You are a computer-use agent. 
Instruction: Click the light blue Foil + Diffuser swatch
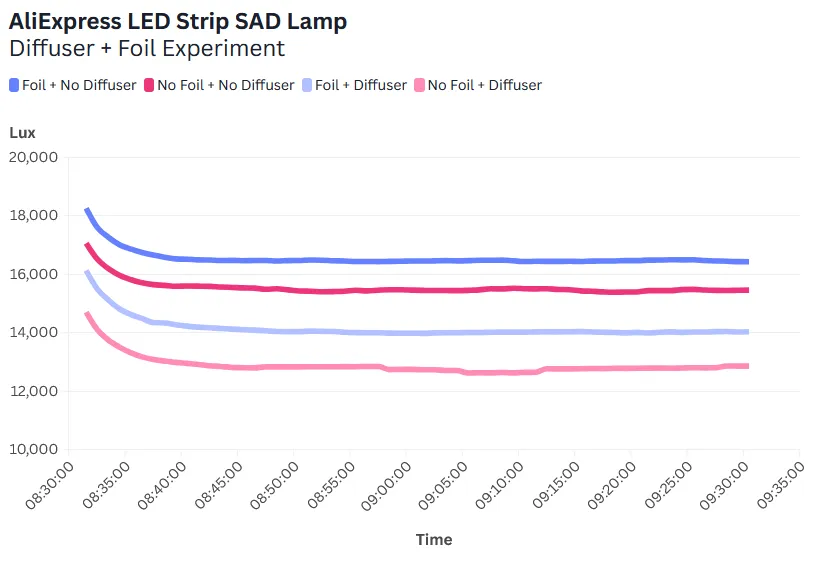pos(308,85)
